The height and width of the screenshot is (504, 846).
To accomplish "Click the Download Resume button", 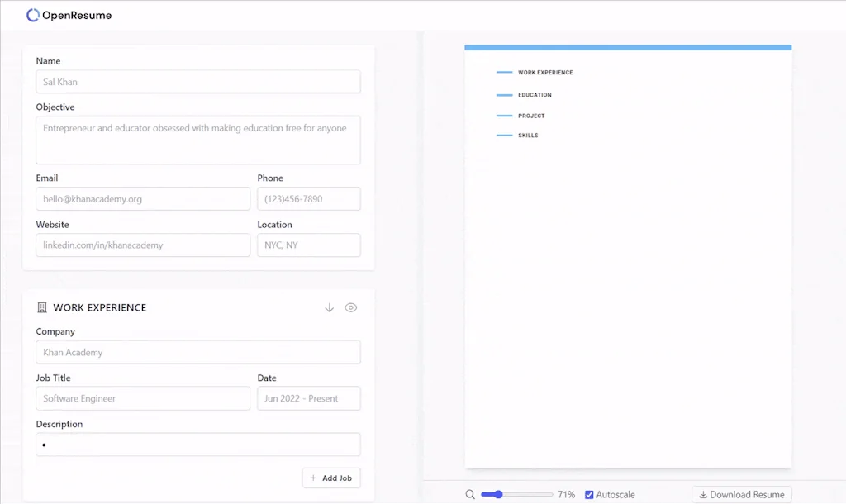I will [x=741, y=494].
